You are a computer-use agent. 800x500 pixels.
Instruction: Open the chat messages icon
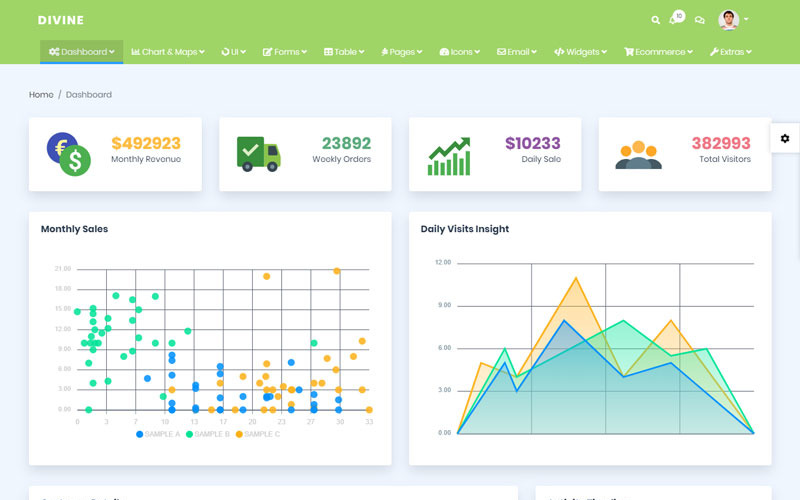(x=700, y=20)
